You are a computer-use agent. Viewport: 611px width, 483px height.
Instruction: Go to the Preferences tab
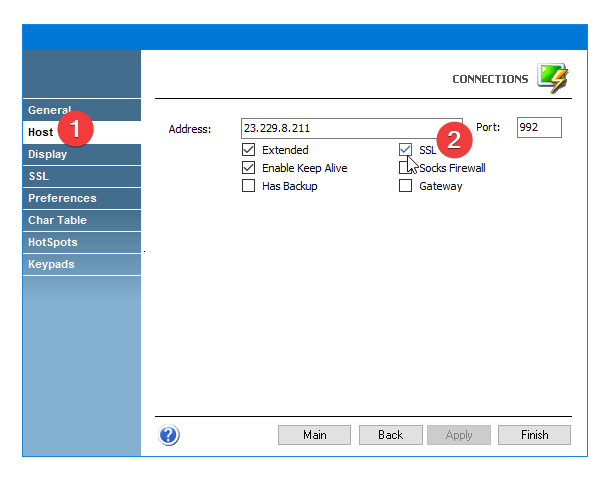(x=82, y=198)
